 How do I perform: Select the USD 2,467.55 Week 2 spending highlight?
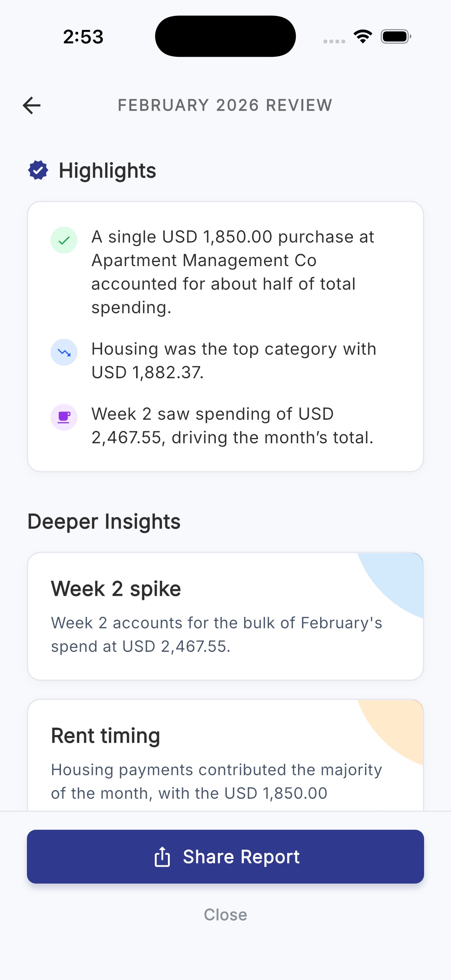[233, 425]
